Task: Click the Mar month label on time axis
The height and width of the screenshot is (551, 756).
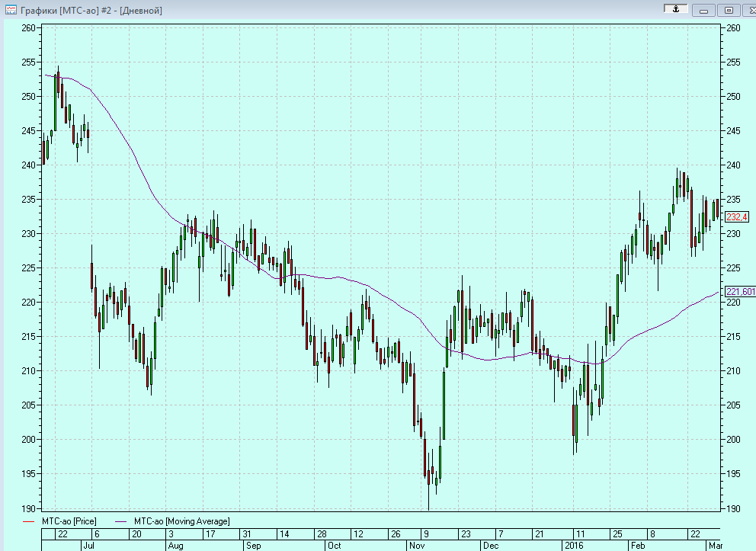Action: point(716,546)
